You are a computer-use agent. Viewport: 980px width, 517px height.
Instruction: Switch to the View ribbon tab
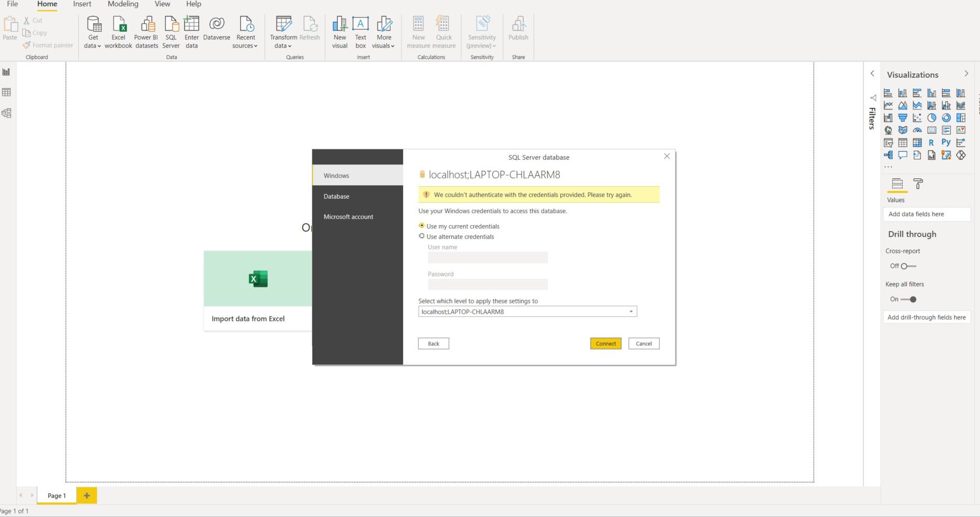[162, 4]
